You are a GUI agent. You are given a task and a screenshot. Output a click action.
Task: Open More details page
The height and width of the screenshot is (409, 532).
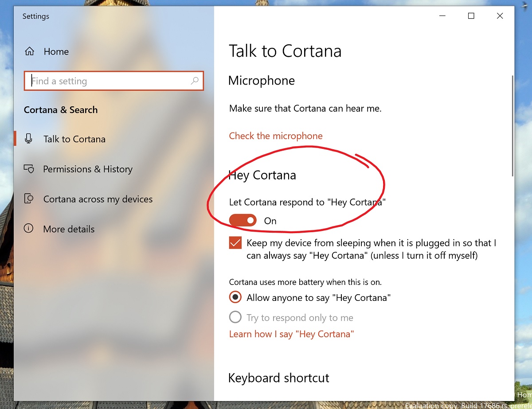[69, 229]
